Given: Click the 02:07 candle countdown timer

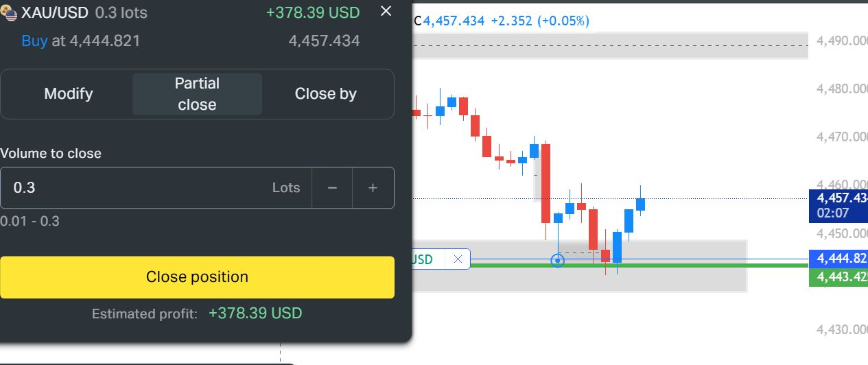Looking at the screenshot, I should point(832,213).
